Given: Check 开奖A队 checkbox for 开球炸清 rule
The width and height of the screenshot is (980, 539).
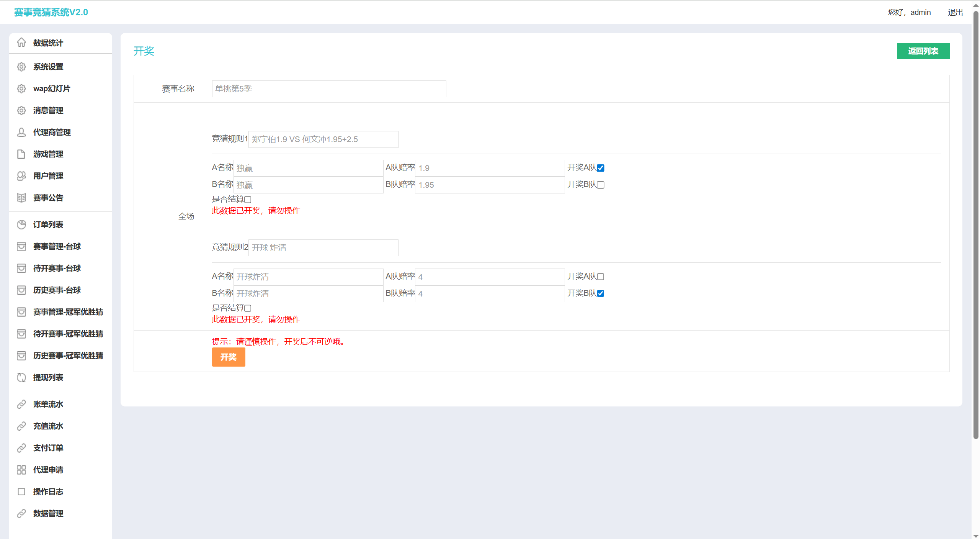Looking at the screenshot, I should click(601, 276).
